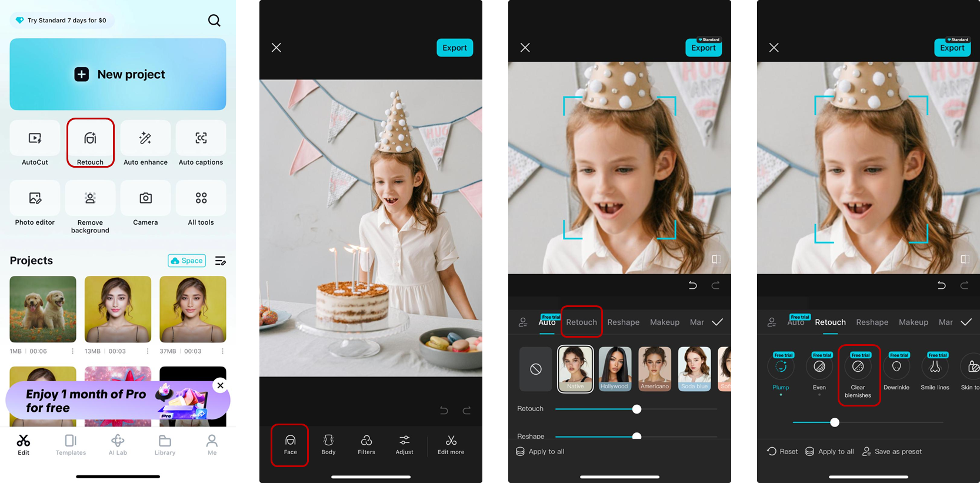Go to the Me profile tab
This screenshot has width=980, height=483.
click(212, 445)
